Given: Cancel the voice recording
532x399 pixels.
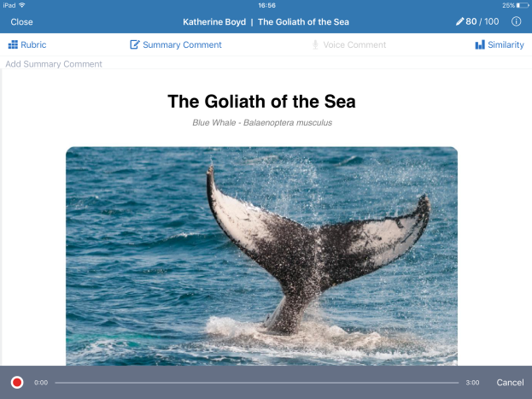Looking at the screenshot, I should click(510, 383).
